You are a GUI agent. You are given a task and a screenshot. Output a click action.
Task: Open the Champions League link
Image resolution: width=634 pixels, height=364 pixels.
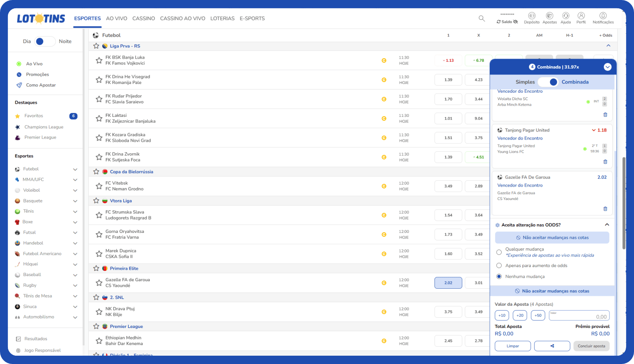(44, 127)
